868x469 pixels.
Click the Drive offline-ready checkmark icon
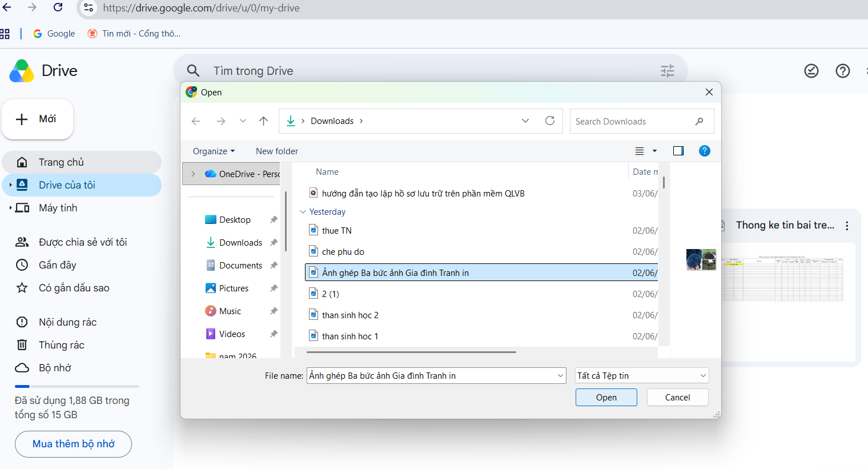(x=811, y=71)
